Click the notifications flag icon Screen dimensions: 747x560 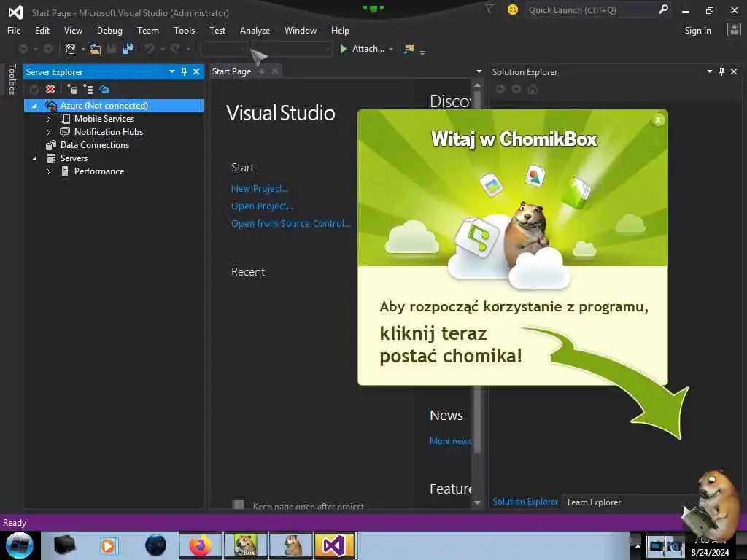pos(489,9)
